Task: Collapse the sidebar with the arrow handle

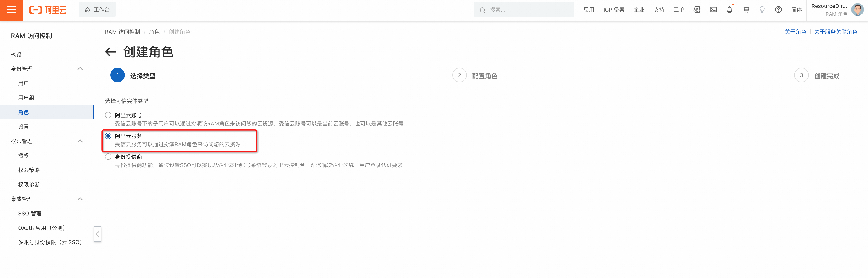Action: click(x=97, y=234)
